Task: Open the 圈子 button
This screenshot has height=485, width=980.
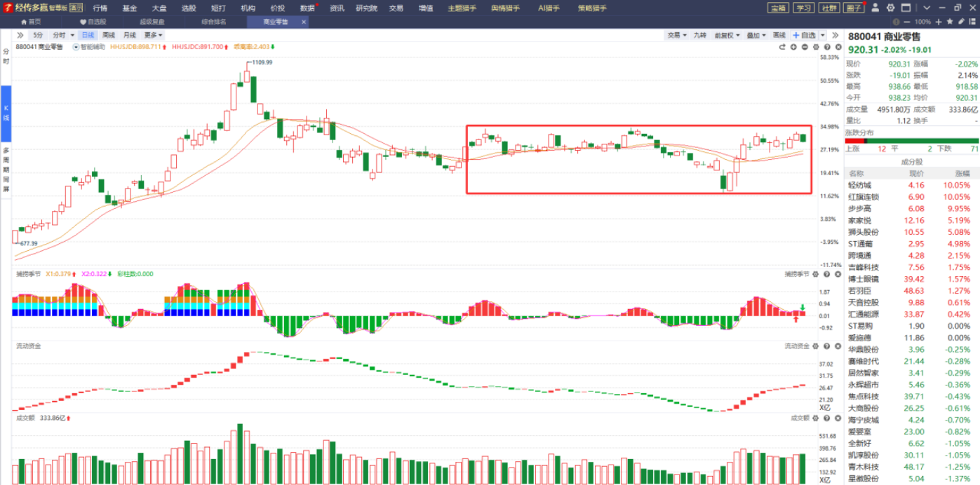Action: (854, 8)
